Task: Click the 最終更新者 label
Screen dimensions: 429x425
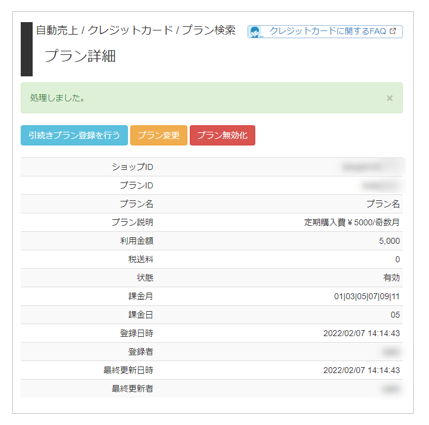Action: [132, 389]
